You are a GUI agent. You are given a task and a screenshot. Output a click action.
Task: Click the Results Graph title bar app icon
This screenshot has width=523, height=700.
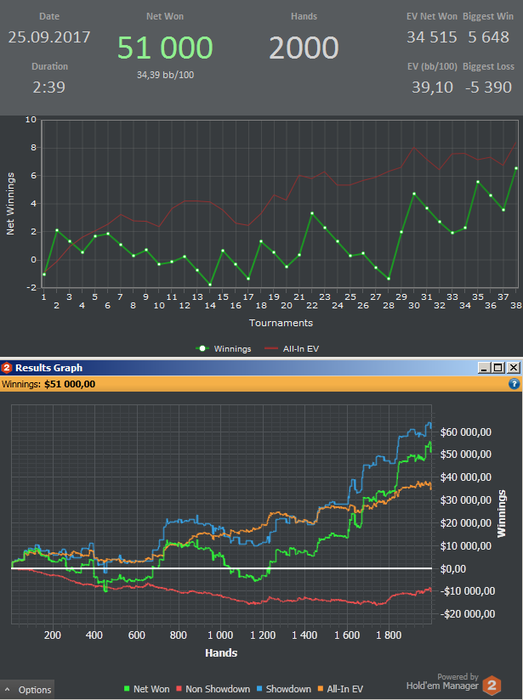pos(6,368)
